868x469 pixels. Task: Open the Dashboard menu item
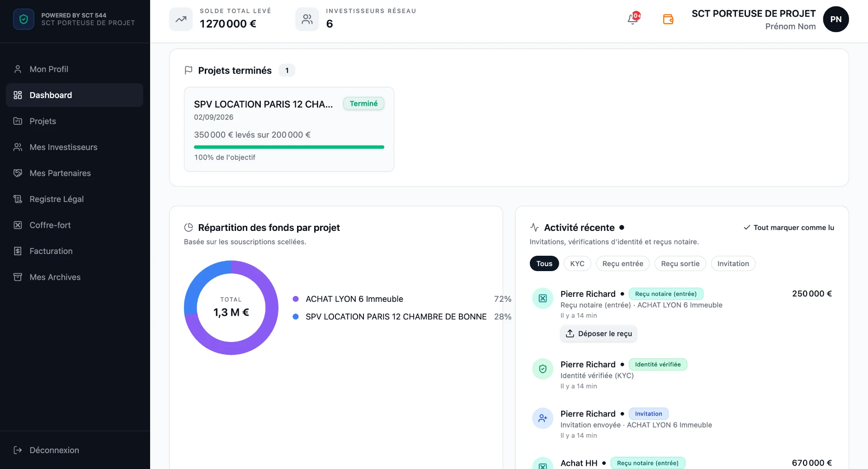[75, 95]
